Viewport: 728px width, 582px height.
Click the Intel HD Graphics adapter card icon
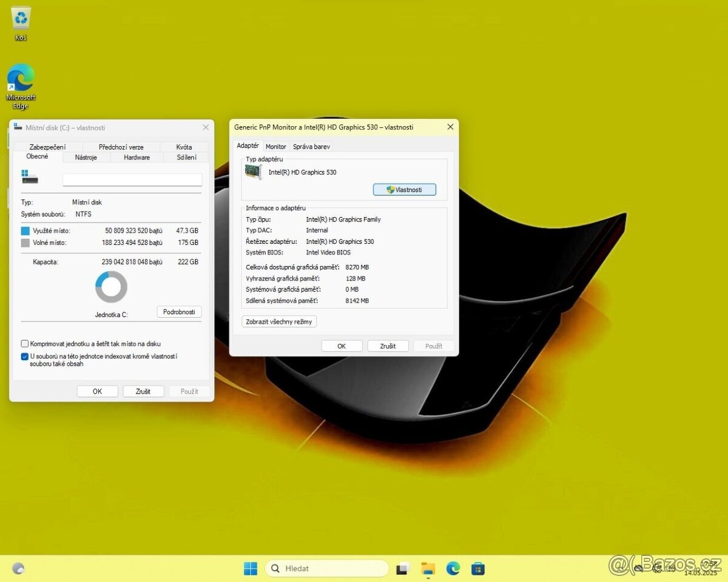click(x=253, y=172)
